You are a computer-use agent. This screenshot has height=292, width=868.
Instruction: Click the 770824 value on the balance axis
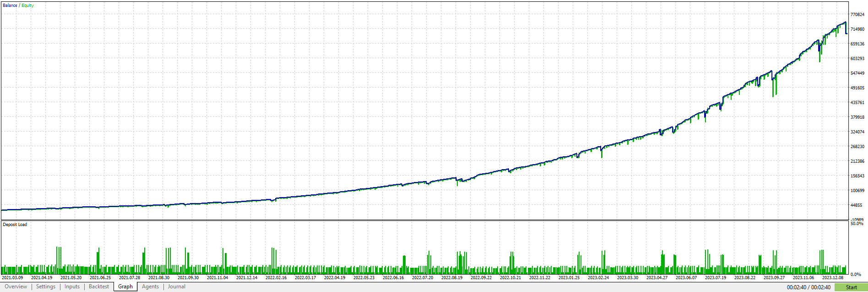tap(857, 15)
